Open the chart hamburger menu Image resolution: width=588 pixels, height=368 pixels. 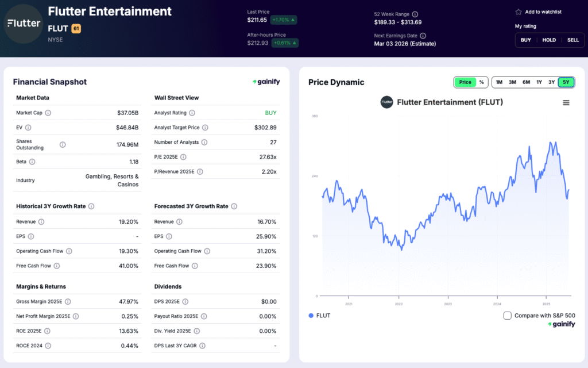click(566, 102)
